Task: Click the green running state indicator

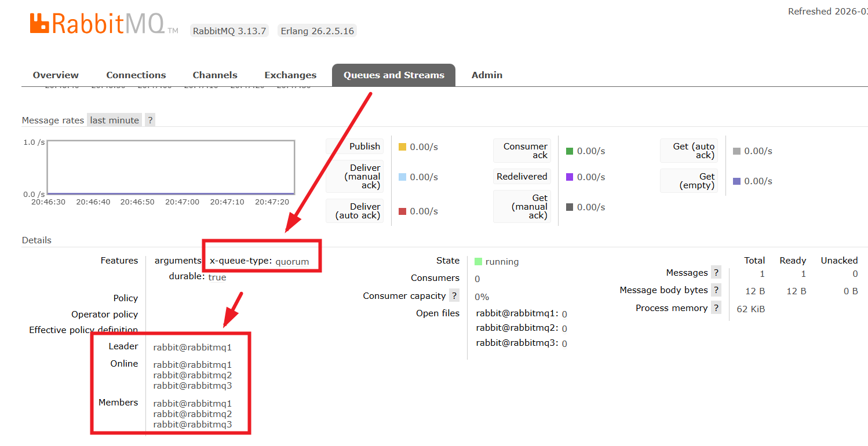Action: 478,262
